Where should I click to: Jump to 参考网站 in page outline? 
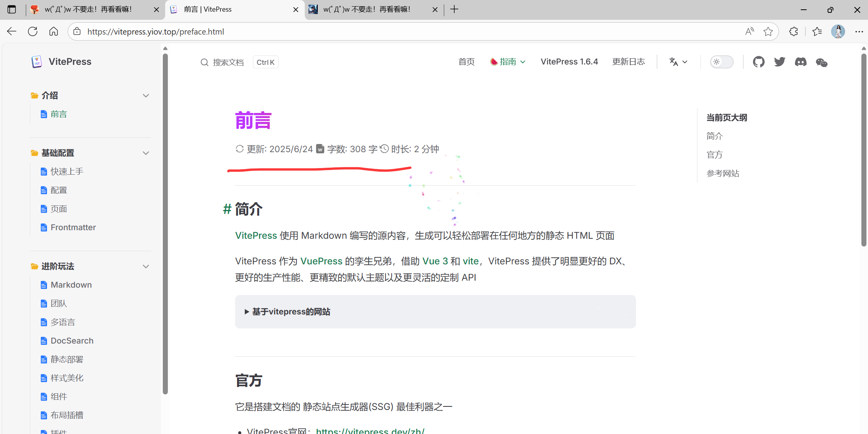click(x=723, y=174)
